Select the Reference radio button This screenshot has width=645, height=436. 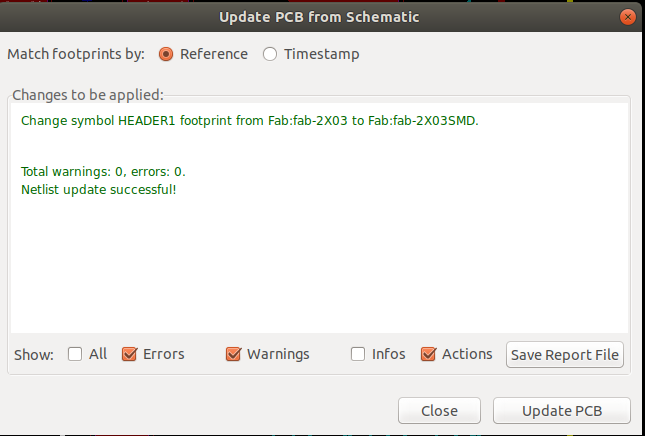166,54
